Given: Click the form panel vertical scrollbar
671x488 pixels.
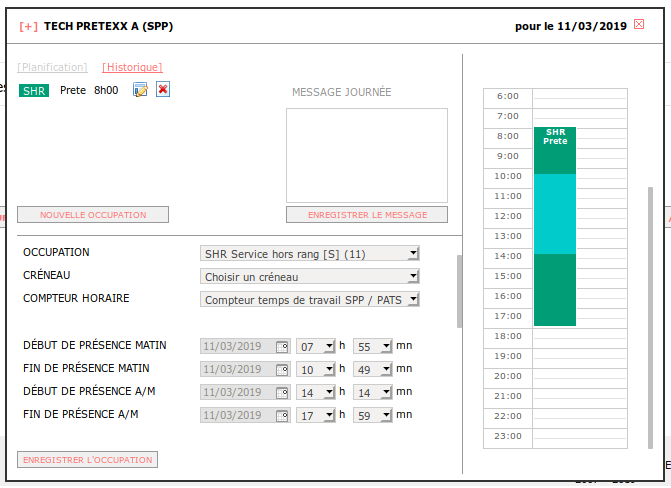Looking at the screenshot, I should (459, 292).
